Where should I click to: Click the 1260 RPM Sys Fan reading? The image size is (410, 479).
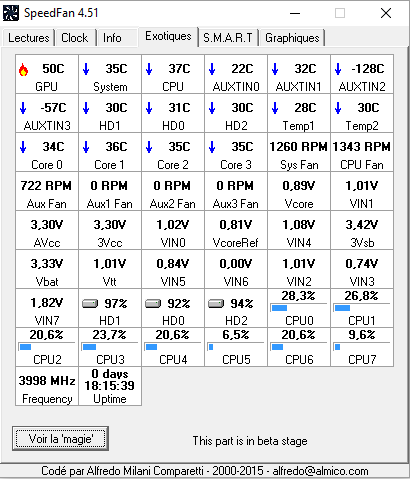click(x=299, y=152)
